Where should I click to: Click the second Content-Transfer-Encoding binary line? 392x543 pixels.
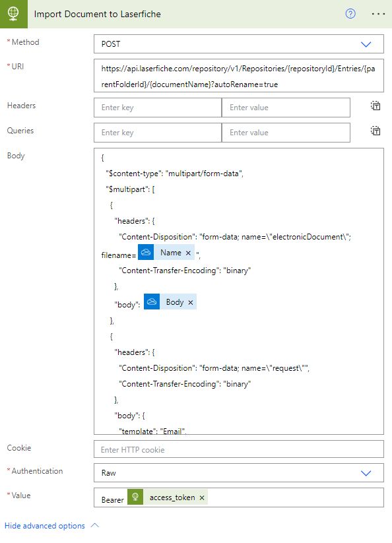(185, 384)
